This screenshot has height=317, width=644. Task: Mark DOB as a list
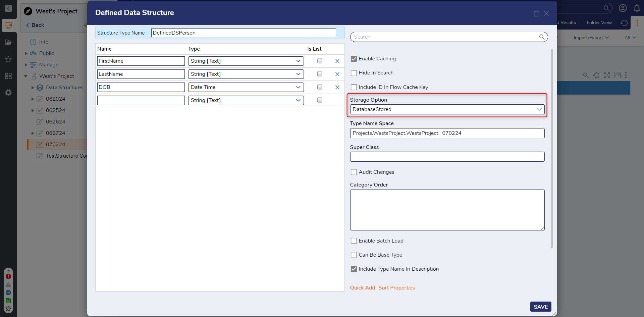[x=320, y=87]
